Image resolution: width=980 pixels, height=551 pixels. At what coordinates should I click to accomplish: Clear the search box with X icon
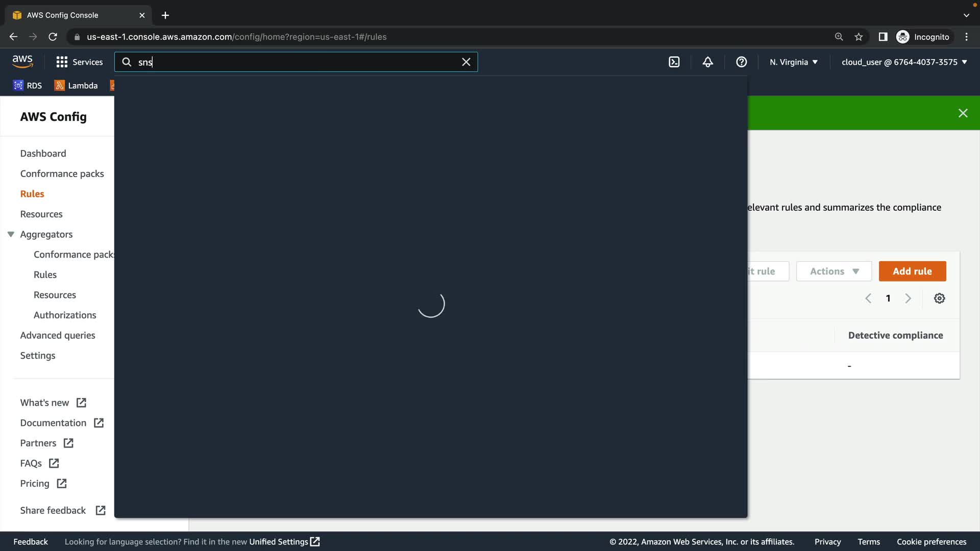[466, 62]
